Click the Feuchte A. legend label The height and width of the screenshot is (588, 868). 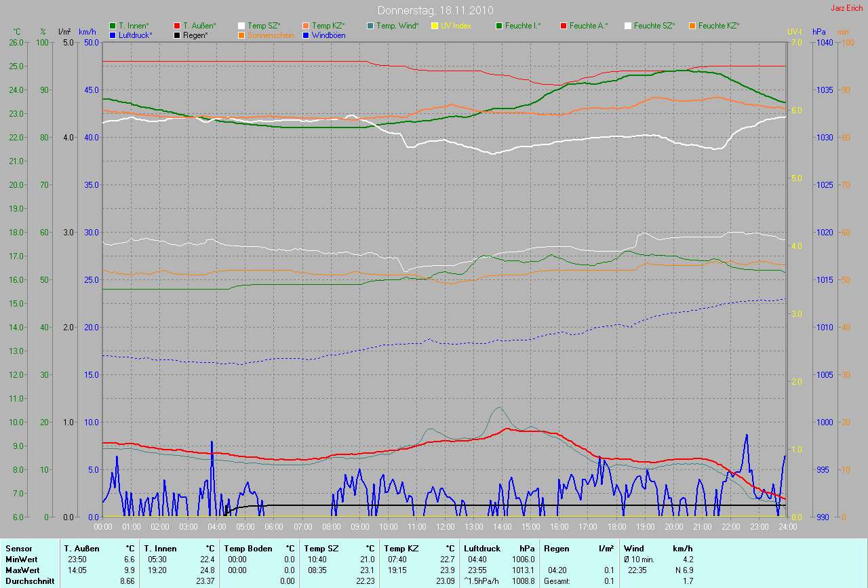coord(588,26)
